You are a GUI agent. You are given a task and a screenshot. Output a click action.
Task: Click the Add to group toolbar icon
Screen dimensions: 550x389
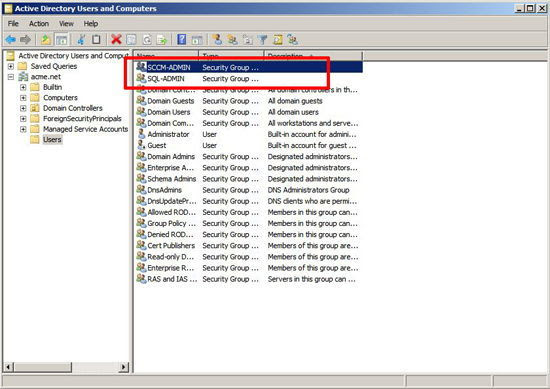coord(293,40)
